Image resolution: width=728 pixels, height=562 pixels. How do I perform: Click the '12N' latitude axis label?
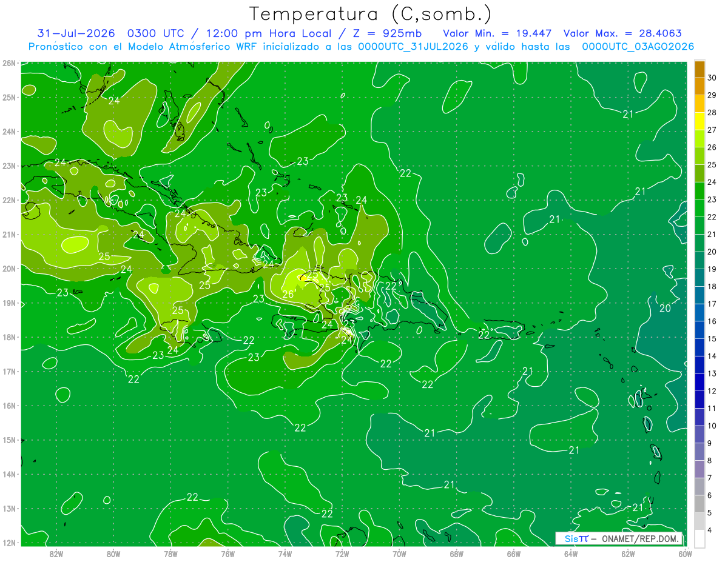pyautogui.click(x=10, y=543)
